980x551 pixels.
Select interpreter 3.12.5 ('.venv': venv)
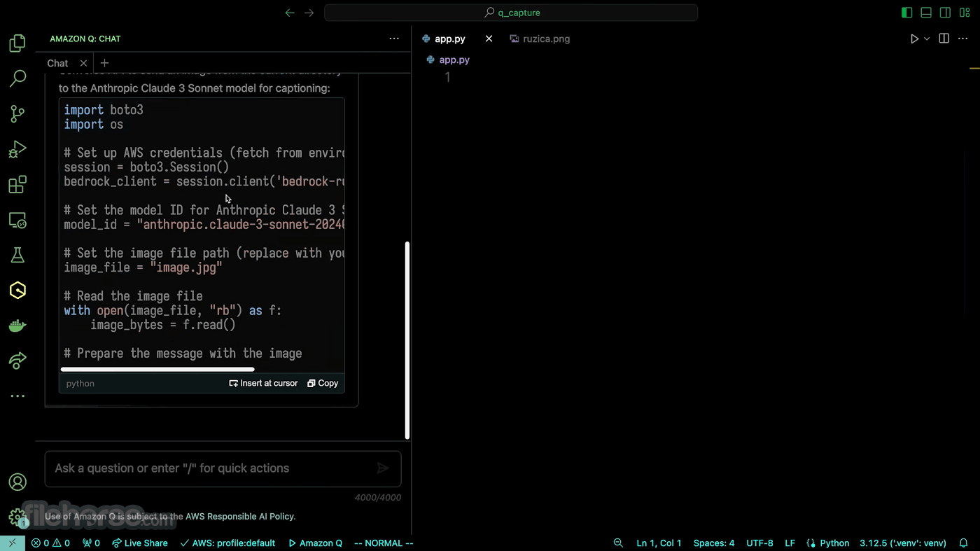[903, 543]
